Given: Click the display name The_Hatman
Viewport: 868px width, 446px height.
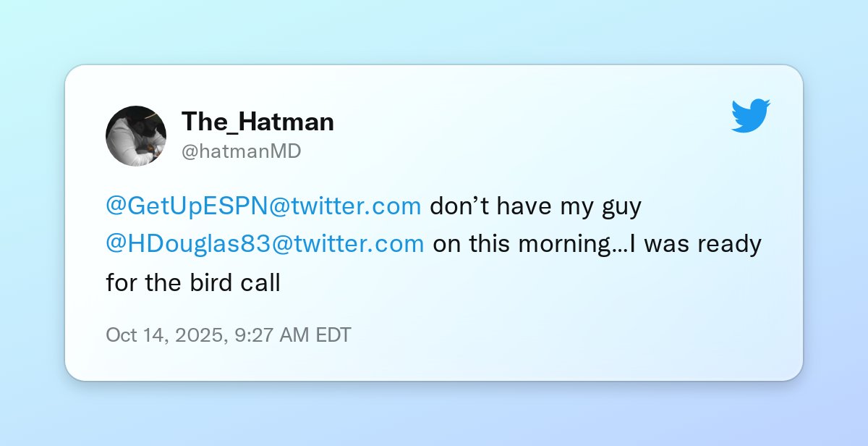Looking at the screenshot, I should pos(258,122).
